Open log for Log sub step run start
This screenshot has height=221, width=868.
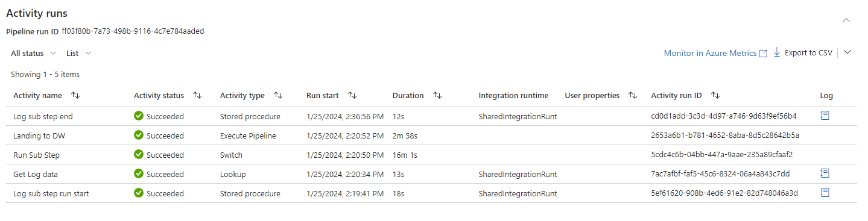(825, 193)
